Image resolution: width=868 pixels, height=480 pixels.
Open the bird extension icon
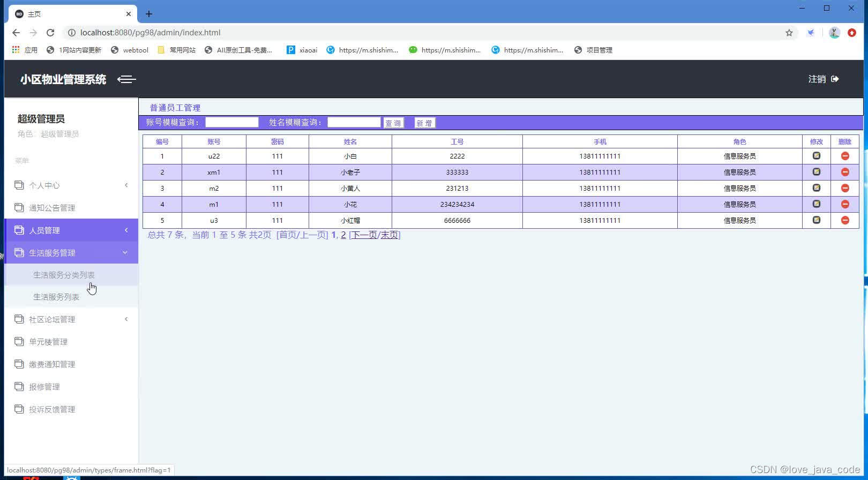click(x=811, y=33)
